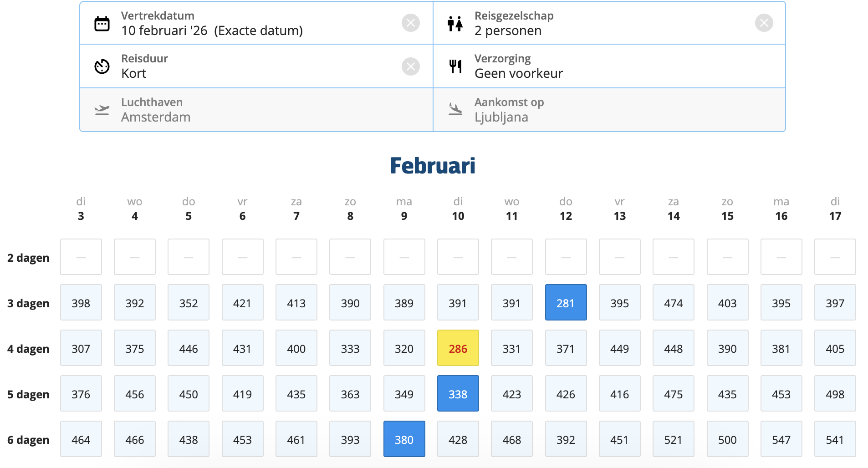Open the Verzorging Geen voorkeur dropdown
Viewport: 868px width, 468px height.
point(608,66)
